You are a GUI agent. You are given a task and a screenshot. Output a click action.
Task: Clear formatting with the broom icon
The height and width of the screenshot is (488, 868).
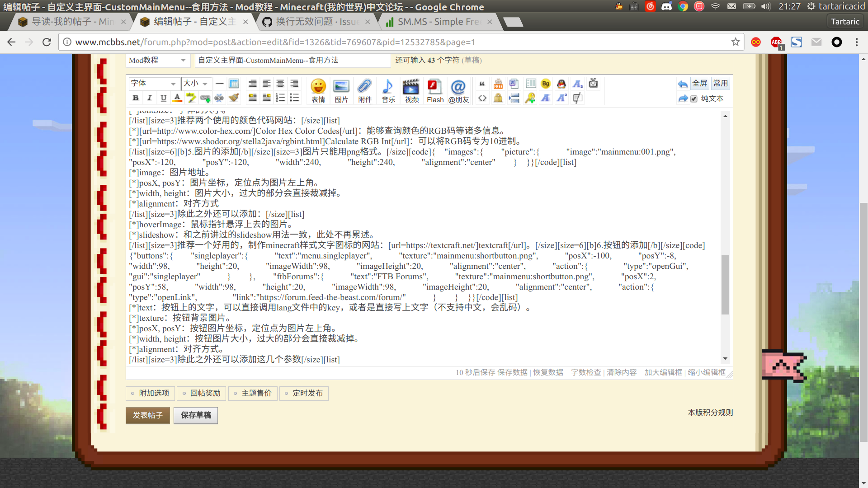click(x=234, y=98)
